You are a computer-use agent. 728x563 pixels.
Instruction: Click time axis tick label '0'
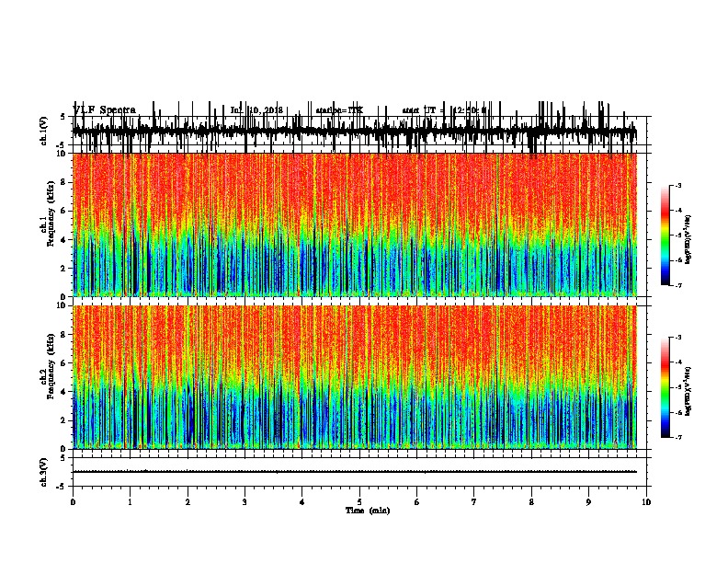[73, 502]
